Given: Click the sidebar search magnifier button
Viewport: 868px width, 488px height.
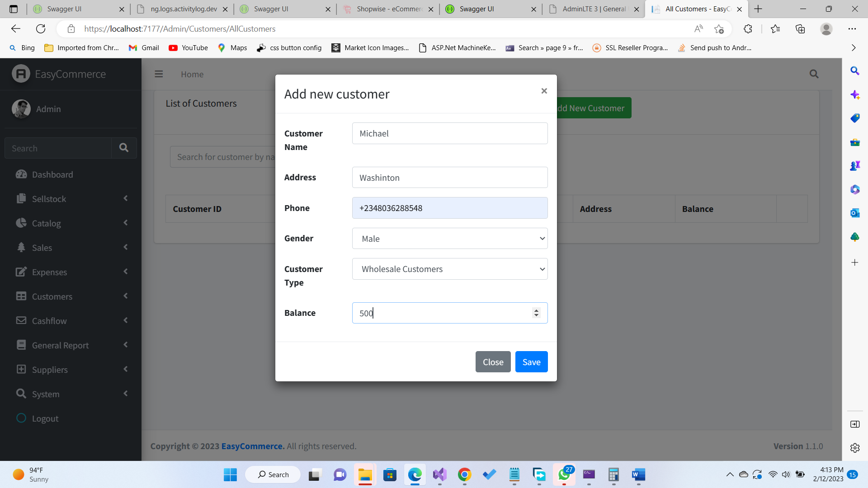Looking at the screenshot, I should 124,148.
